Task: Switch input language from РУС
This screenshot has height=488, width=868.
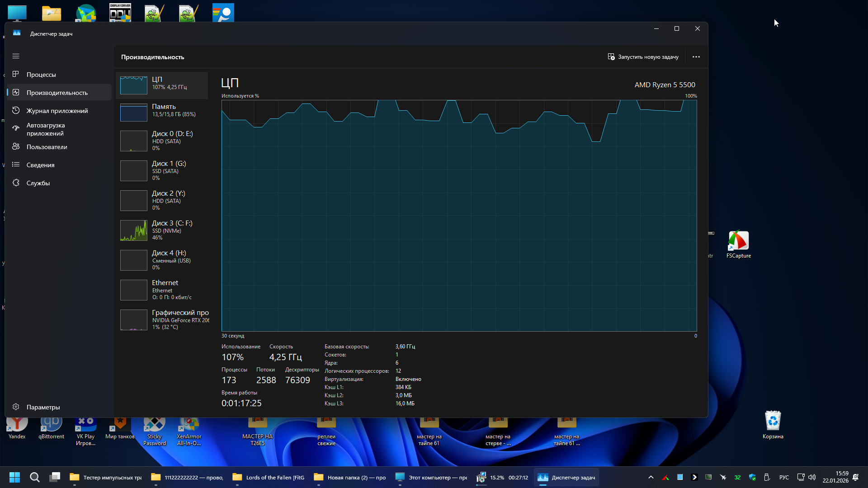Action: click(x=784, y=477)
